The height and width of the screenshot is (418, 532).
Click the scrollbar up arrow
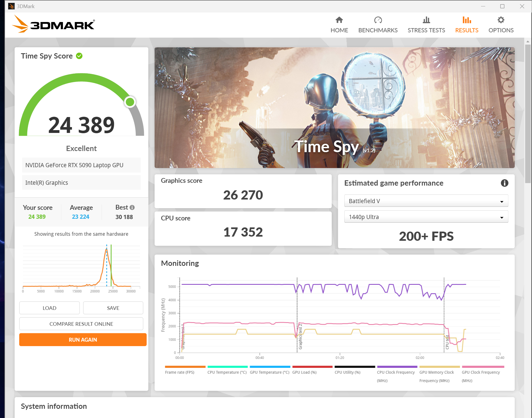click(528, 41)
